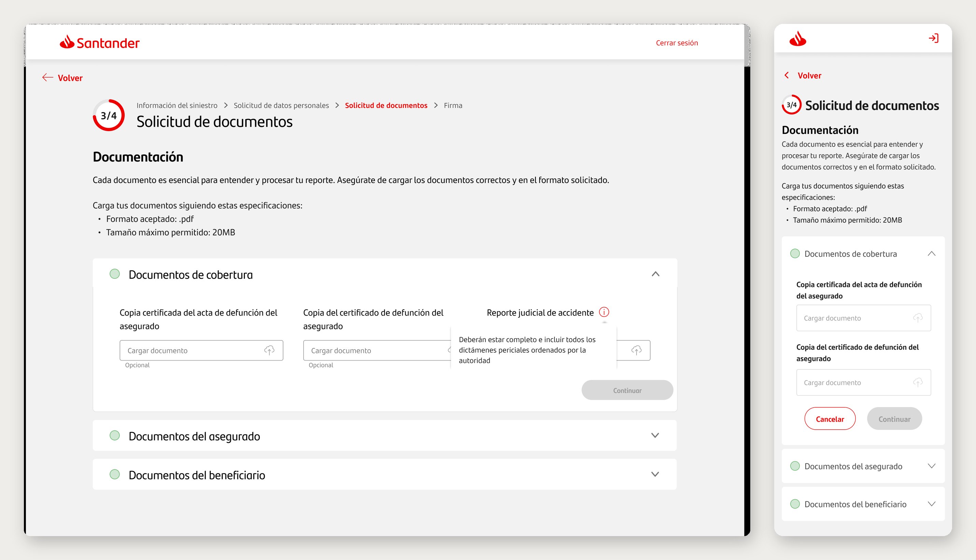Click the back chevron beside mobile Volver

click(x=787, y=75)
